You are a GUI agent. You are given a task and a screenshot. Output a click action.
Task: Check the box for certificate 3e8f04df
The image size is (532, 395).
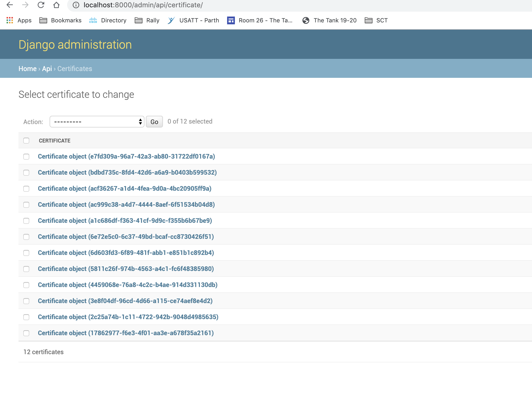pos(26,301)
